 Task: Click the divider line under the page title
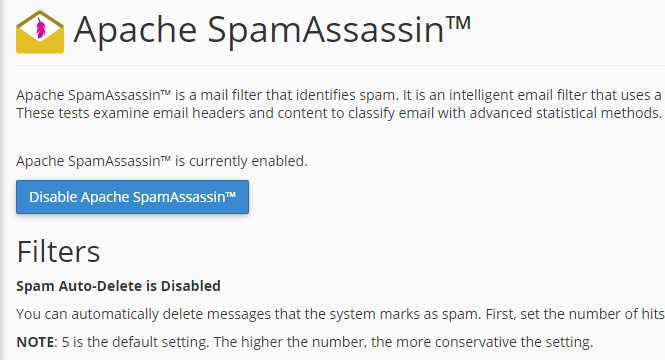click(x=340, y=65)
